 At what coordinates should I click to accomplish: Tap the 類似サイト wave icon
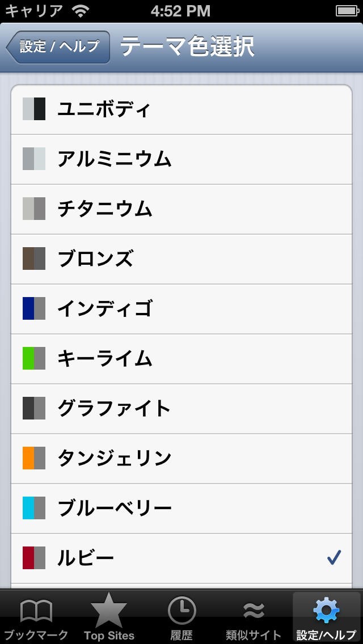(x=253, y=611)
